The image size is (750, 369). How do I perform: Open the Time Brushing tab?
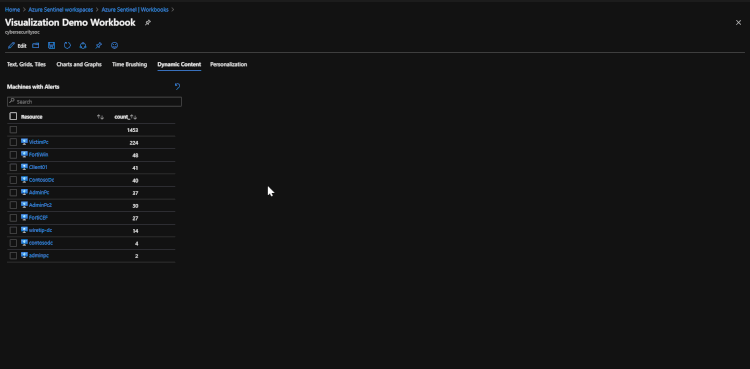(130, 64)
